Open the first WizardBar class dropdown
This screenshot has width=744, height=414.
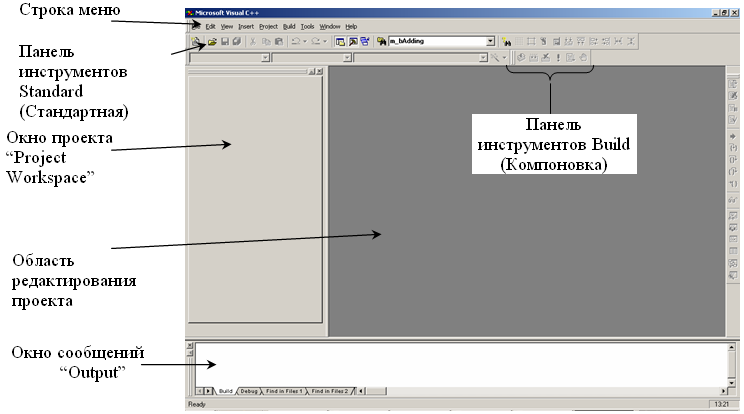pos(265,58)
